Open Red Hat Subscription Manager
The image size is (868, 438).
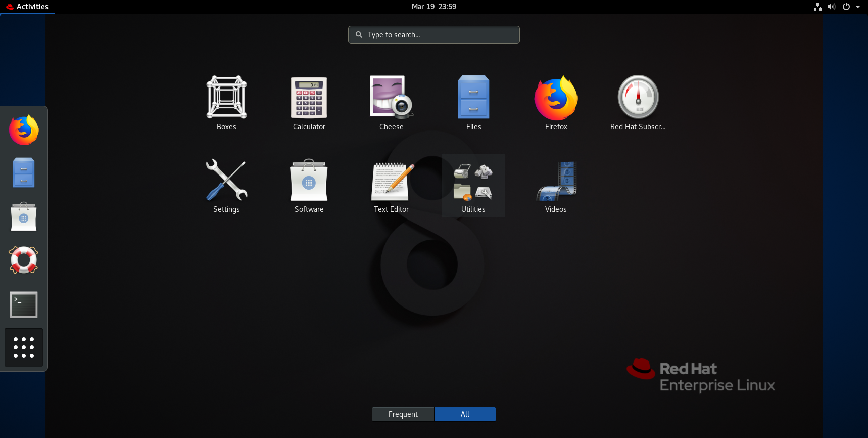638,103
